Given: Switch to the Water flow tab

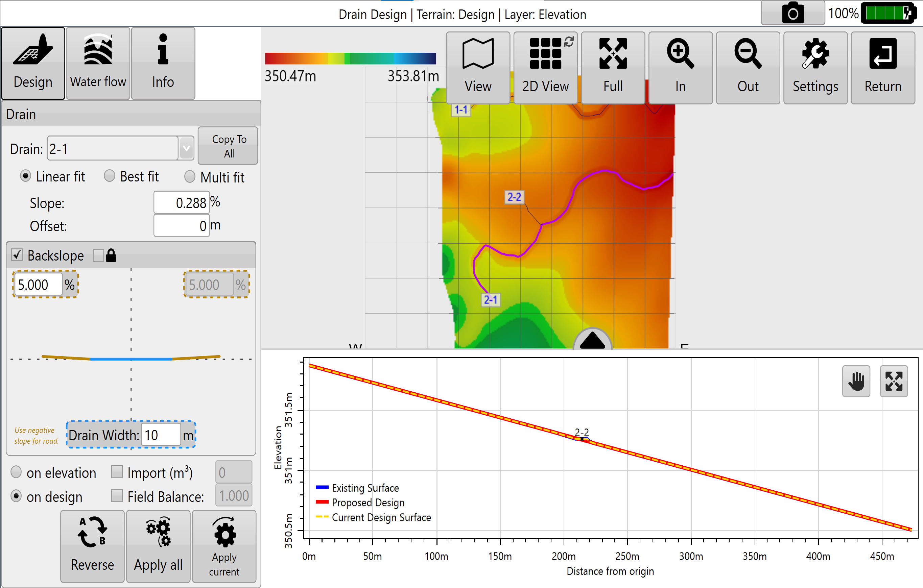Looking at the screenshot, I should pos(98,63).
